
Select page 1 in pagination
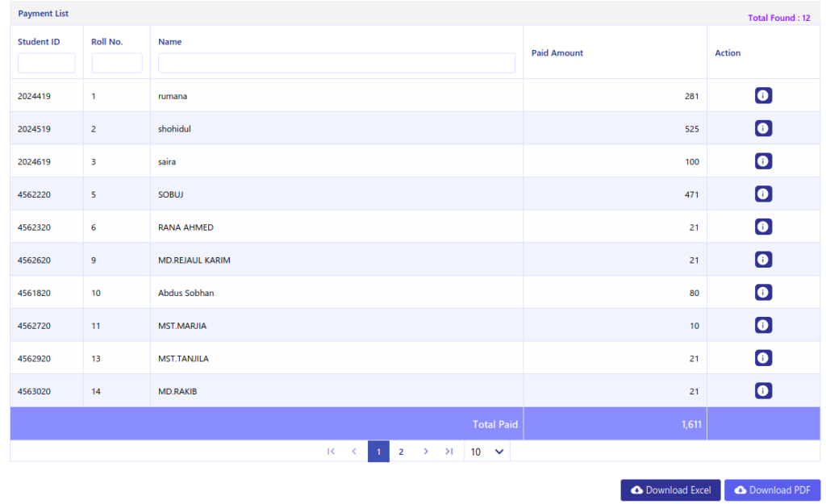pos(378,452)
